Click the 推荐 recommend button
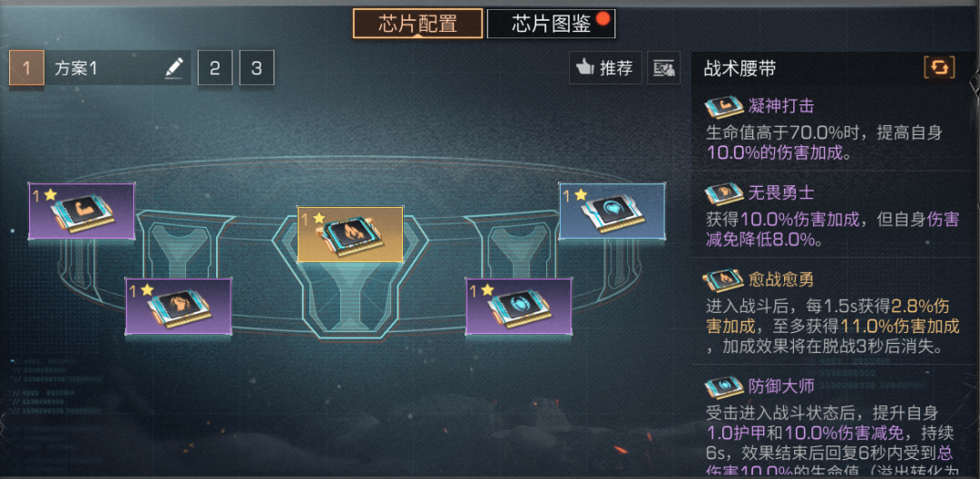Viewport: 980px width, 479px height. pyautogui.click(x=605, y=67)
